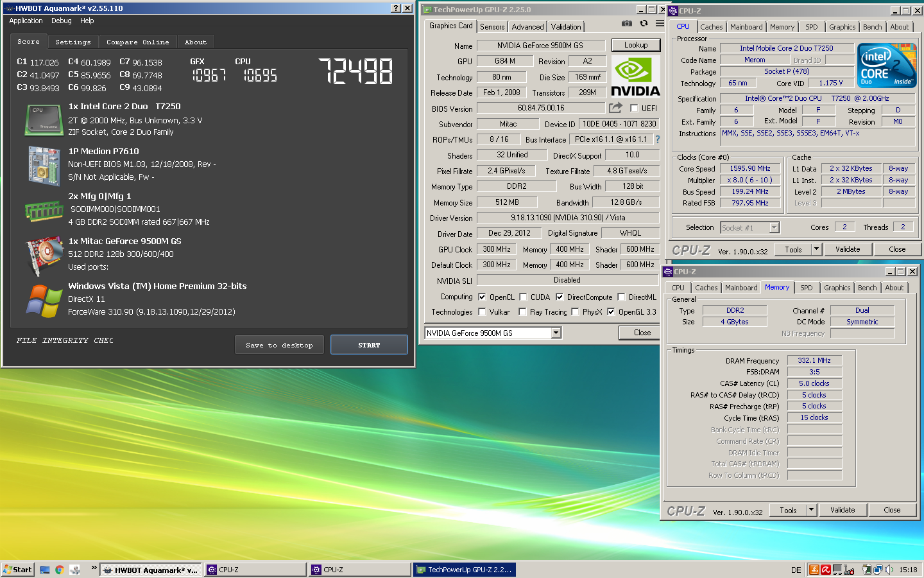The image size is (924, 578).
Task: Click the RAM module icon in Aquamark
Action: pos(44,211)
